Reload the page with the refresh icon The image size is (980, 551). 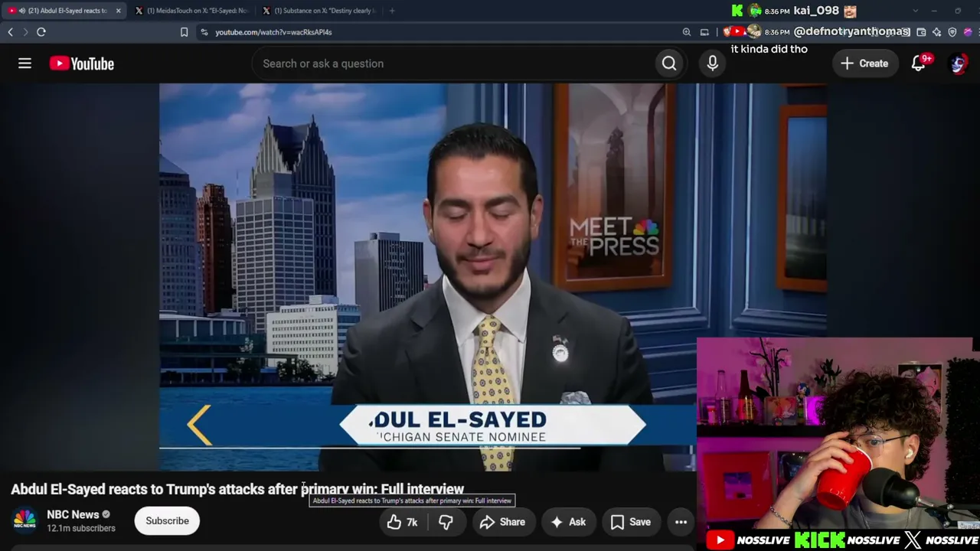coord(41,32)
